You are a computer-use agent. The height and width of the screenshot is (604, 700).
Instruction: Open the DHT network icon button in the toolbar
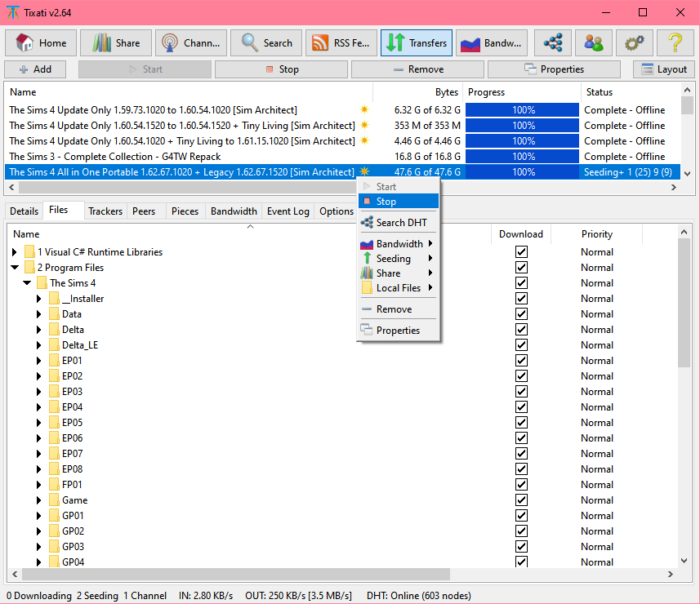click(553, 42)
